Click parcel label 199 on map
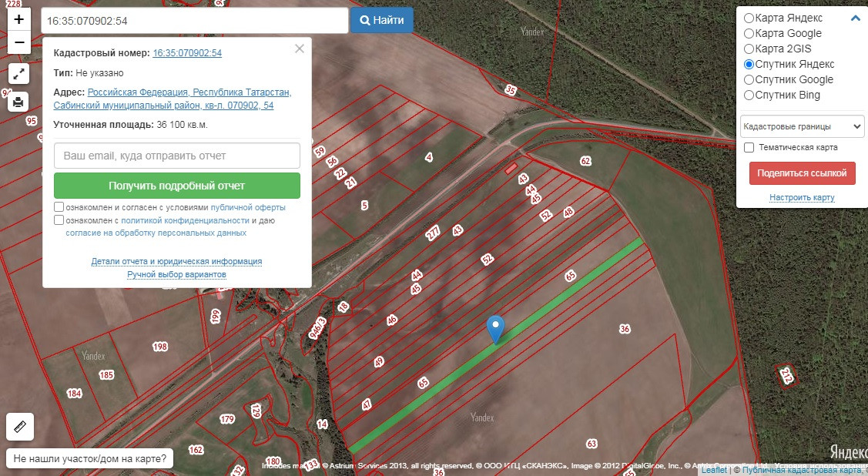This screenshot has width=868, height=476. coord(216,316)
